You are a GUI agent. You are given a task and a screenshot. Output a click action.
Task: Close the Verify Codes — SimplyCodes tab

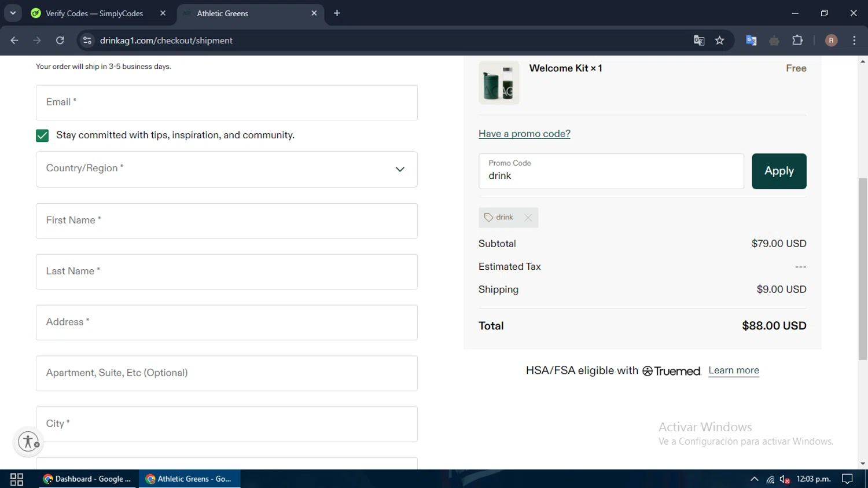[163, 13]
